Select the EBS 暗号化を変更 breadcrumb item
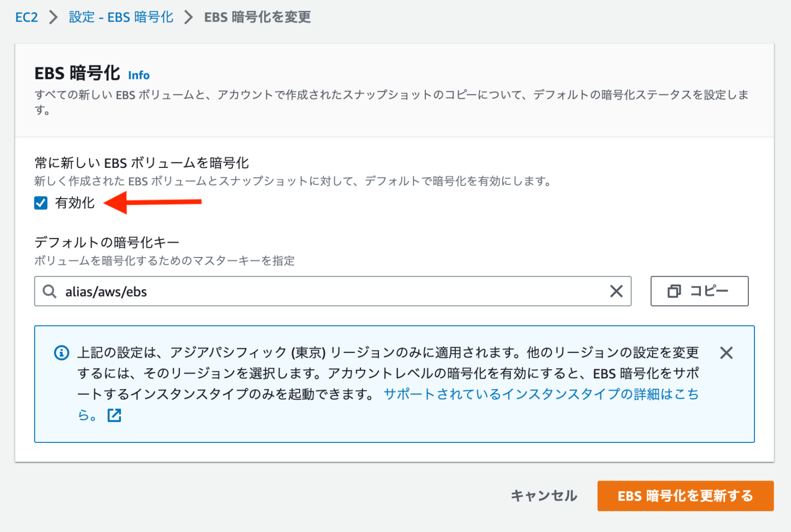 pyautogui.click(x=256, y=16)
